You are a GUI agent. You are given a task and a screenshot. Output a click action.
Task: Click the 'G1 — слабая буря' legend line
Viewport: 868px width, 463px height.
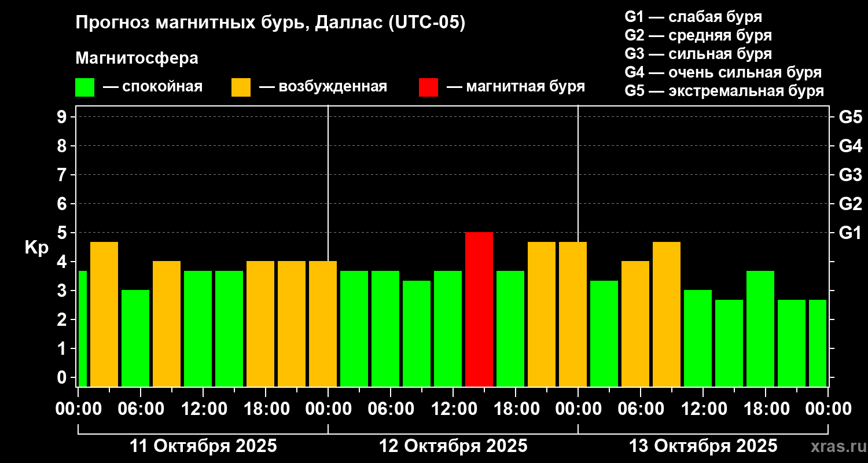(x=693, y=17)
